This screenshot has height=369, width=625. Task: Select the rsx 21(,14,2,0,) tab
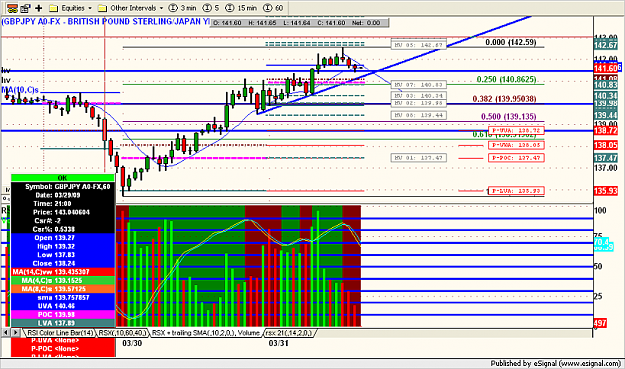coord(289,333)
